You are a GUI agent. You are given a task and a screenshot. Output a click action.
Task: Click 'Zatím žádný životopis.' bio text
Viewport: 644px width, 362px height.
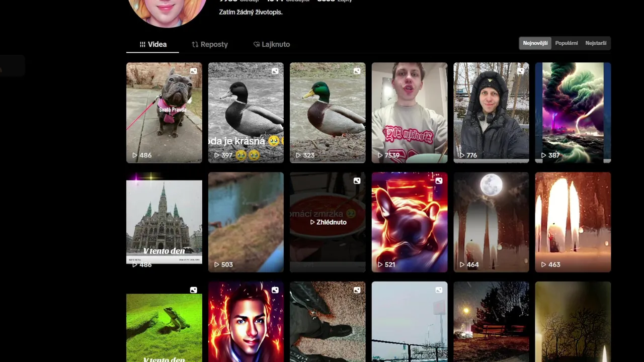(251, 12)
